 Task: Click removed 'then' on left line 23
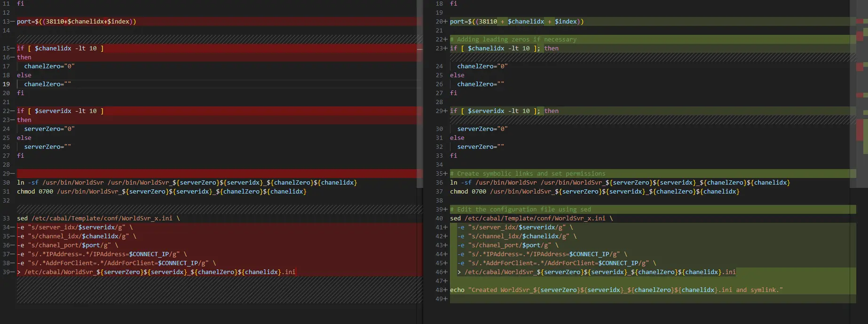click(x=24, y=120)
